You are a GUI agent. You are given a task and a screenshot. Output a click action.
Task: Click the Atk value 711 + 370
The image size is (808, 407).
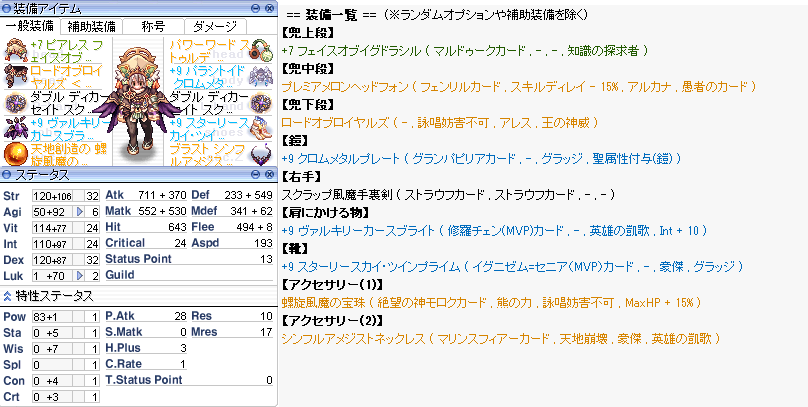tap(162, 195)
